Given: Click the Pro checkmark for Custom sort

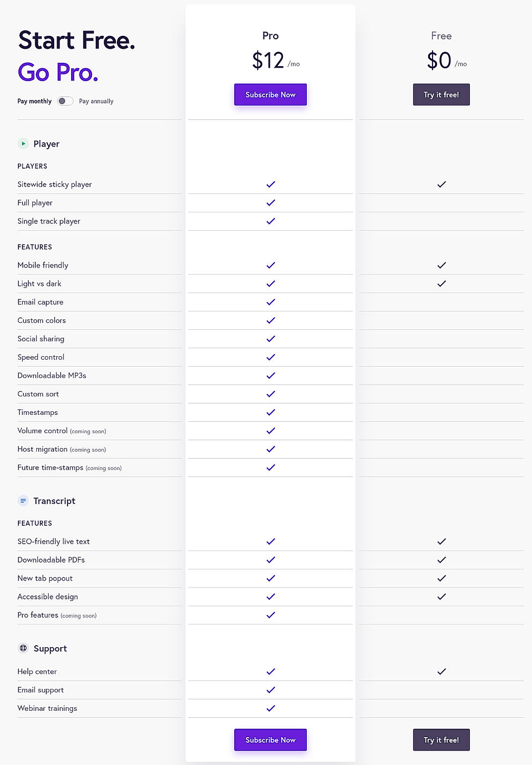Looking at the screenshot, I should (270, 393).
